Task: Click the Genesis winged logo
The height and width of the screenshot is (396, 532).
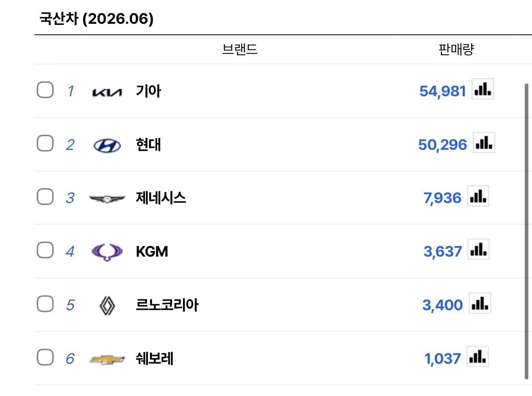Action: pos(107,199)
